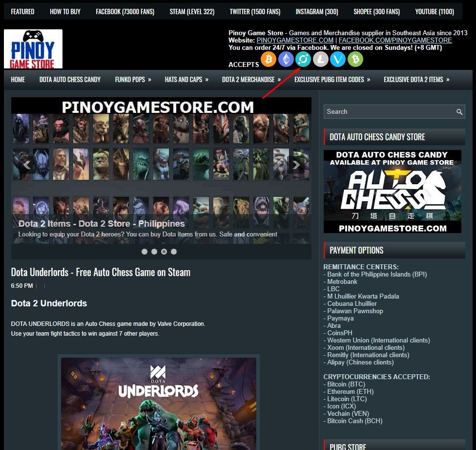Follow the PINOYGAMESTORE.COM website link
Viewport: 476px width, 450px height.
pos(295,40)
